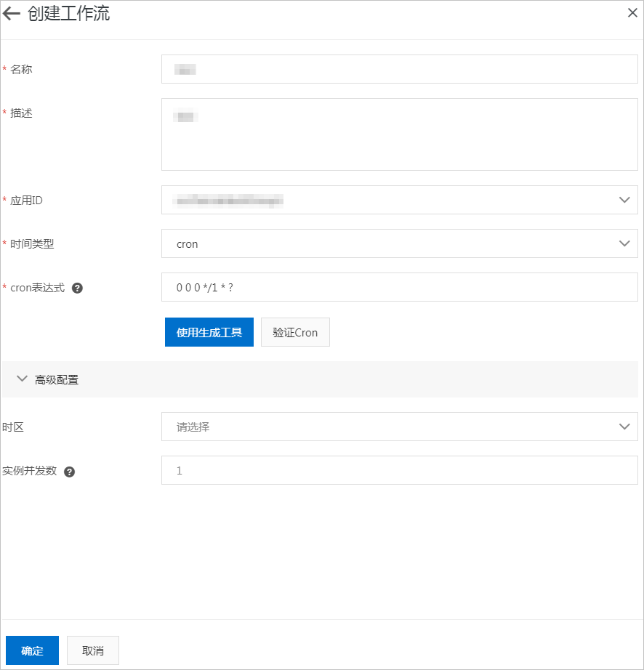Open the 时区 dropdown
This screenshot has width=644, height=670.
click(x=400, y=427)
